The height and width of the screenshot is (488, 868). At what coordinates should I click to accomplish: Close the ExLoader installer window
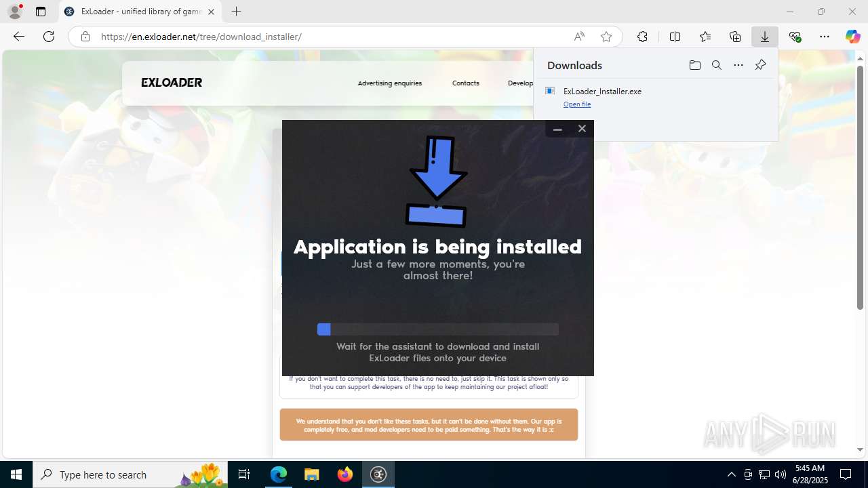(582, 129)
